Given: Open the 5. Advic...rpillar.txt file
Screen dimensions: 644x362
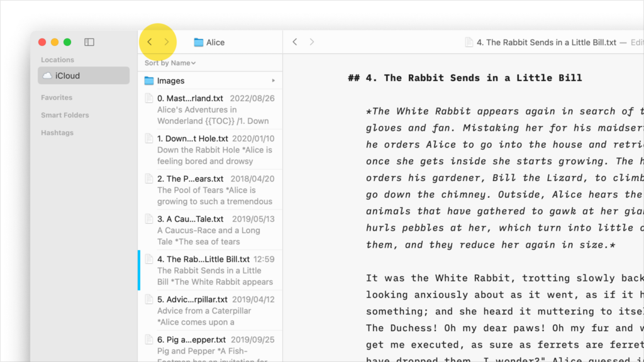Looking at the screenshot, I should coord(210,310).
